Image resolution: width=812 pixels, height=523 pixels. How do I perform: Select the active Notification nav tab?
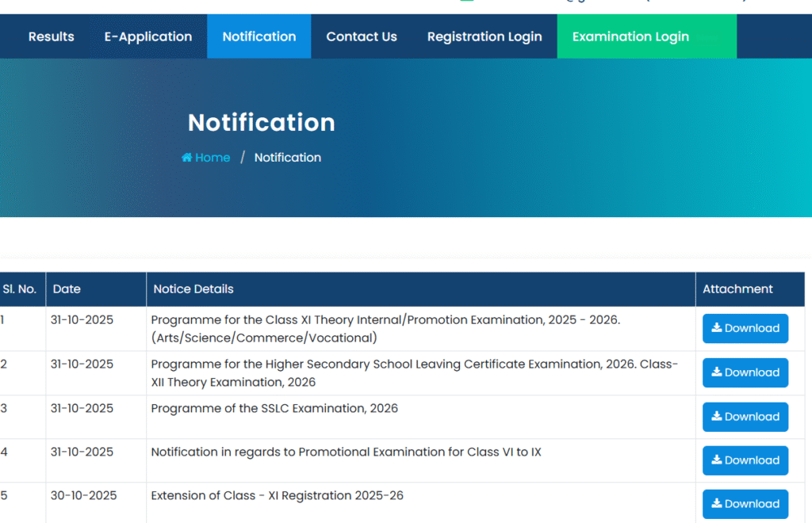coord(259,36)
